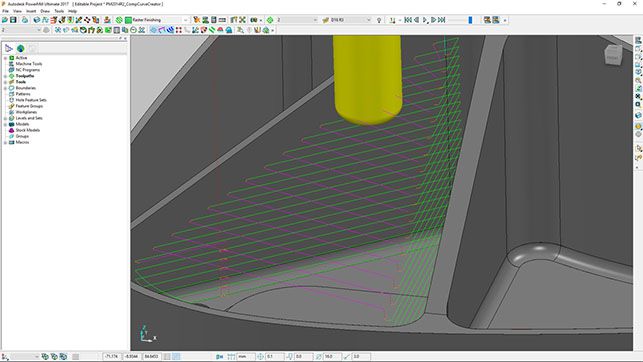
Task: Open the Tools menu
Action: click(x=59, y=11)
